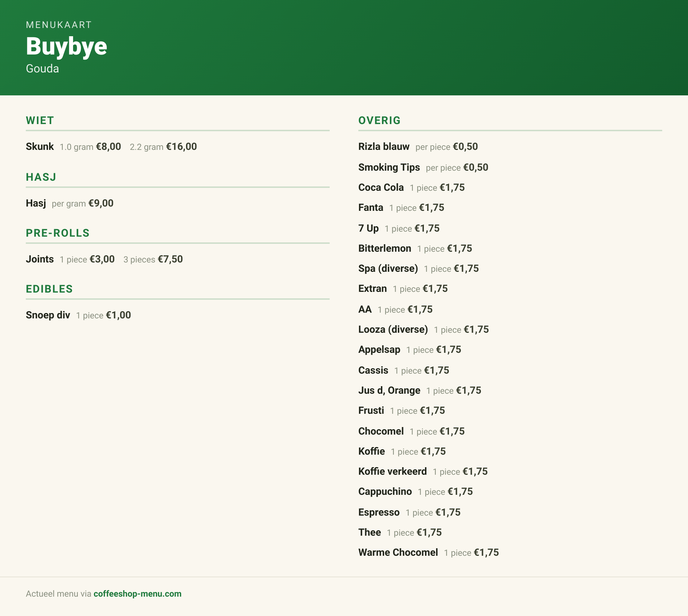Click Spa (diverse) price €1,75
Viewport: 688px width, 616px height.
coord(466,269)
